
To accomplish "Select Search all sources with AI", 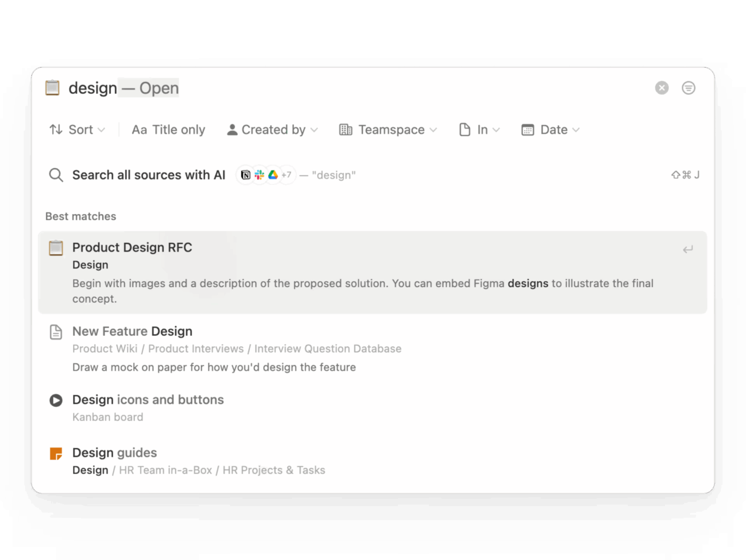I will pos(149,175).
